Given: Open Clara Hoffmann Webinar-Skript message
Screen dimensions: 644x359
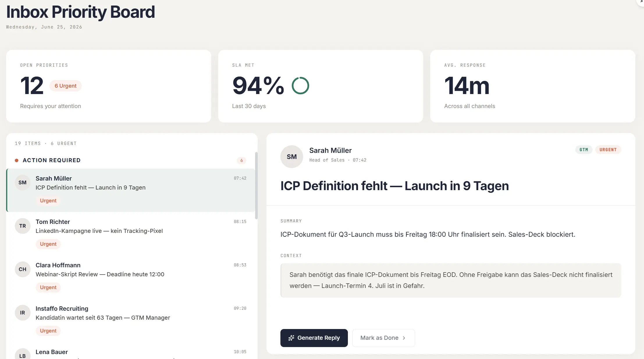Looking at the screenshot, I should tap(131, 277).
